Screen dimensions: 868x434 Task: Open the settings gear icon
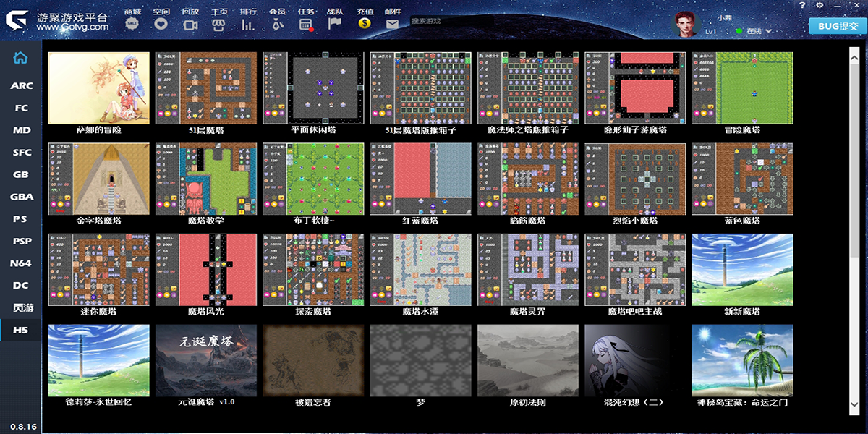pyautogui.click(x=820, y=5)
